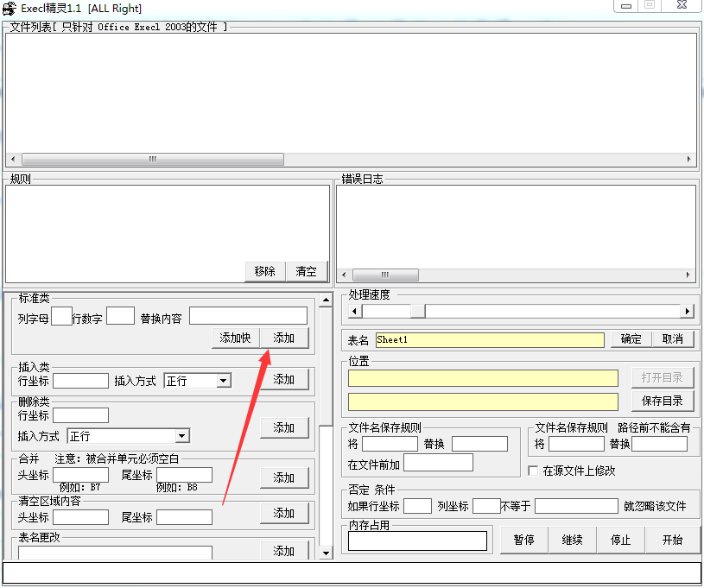
Task: Click the 清空 button in rules panel
Action: click(x=306, y=272)
